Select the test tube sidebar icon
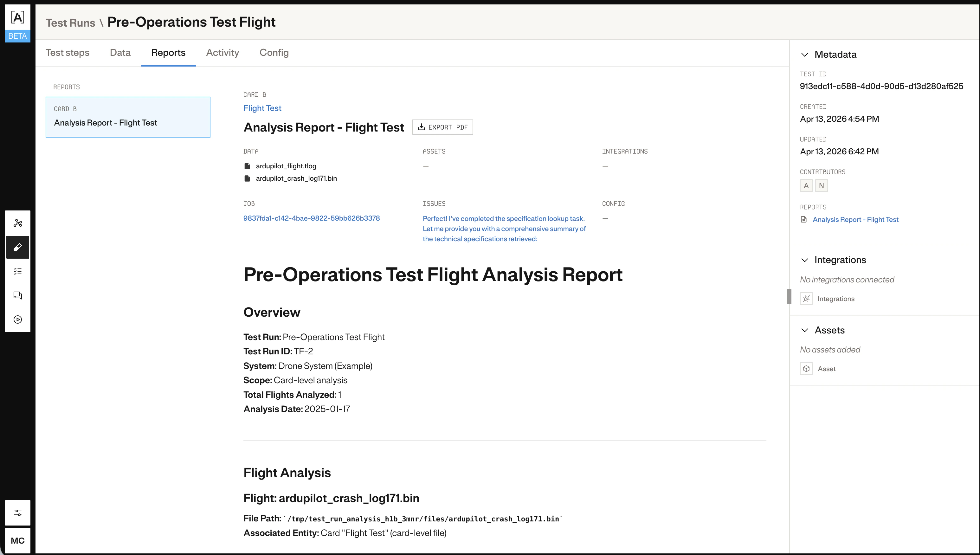The image size is (980, 555). tap(17, 247)
